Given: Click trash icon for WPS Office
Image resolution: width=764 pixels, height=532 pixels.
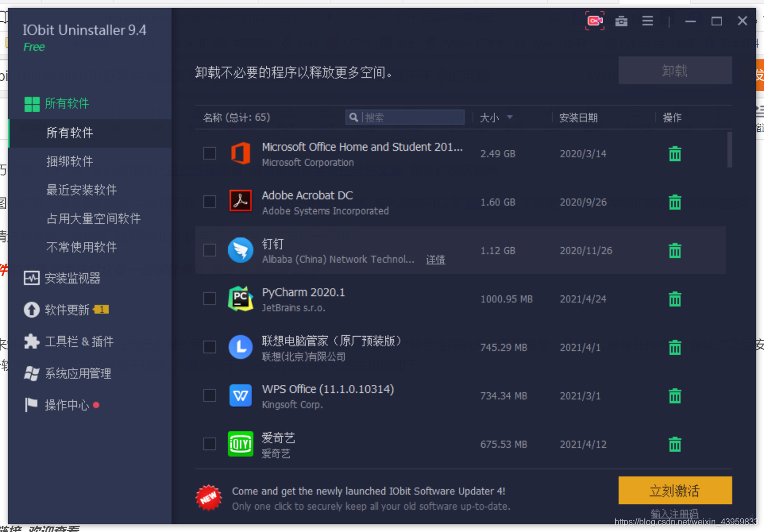Looking at the screenshot, I should click(x=675, y=395).
